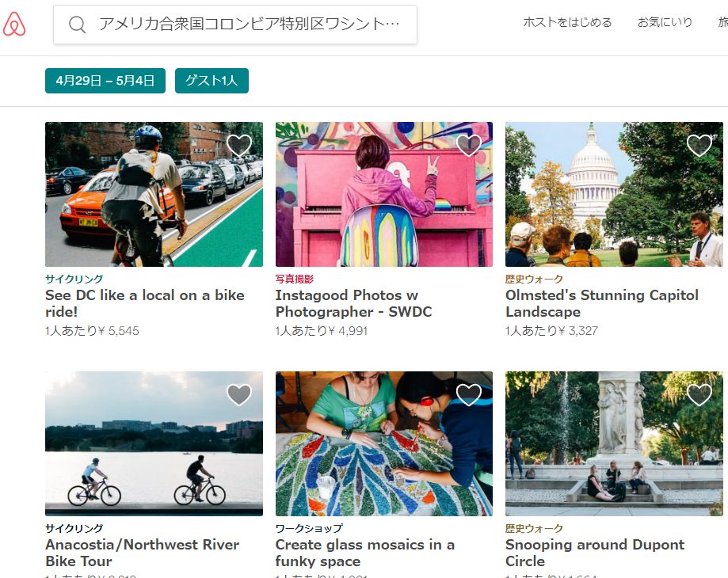Open 'Anacostia/Northwest River Bike Tour' link
This screenshot has height=578, width=728.
click(x=143, y=553)
